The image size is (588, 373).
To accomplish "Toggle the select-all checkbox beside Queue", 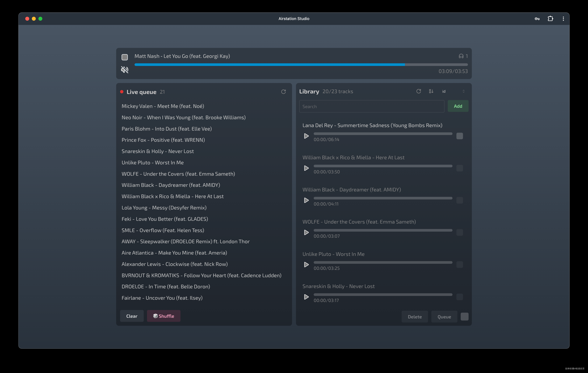I will (x=464, y=317).
